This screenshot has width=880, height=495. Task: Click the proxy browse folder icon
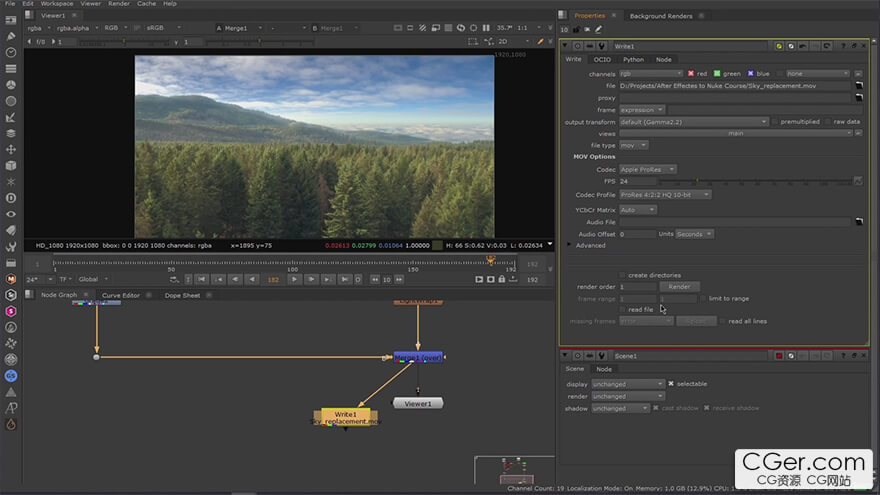click(859, 98)
